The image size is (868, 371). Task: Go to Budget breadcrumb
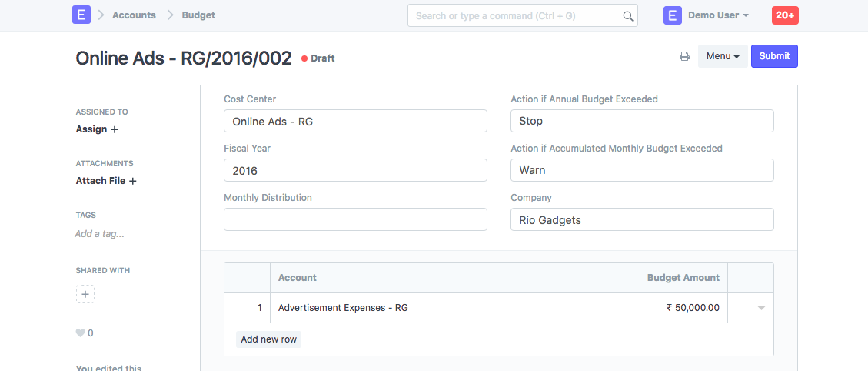pyautogui.click(x=198, y=15)
